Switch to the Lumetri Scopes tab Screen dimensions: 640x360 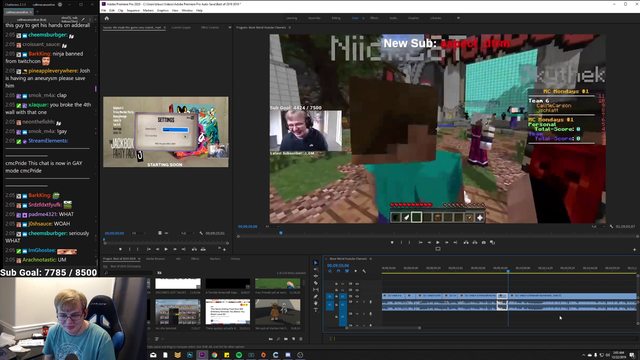click(x=181, y=27)
